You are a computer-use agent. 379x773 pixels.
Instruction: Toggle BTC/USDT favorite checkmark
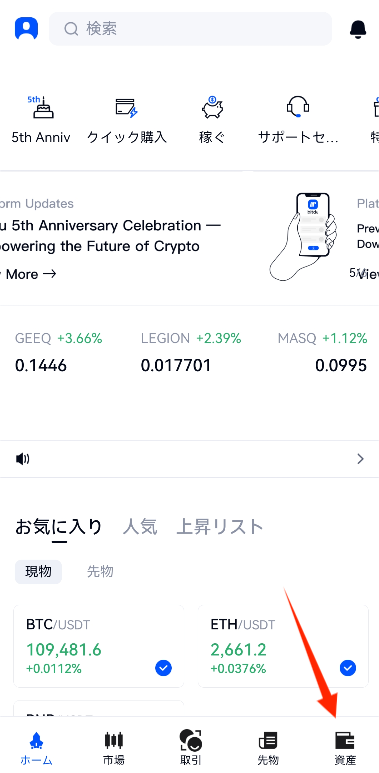[163, 668]
